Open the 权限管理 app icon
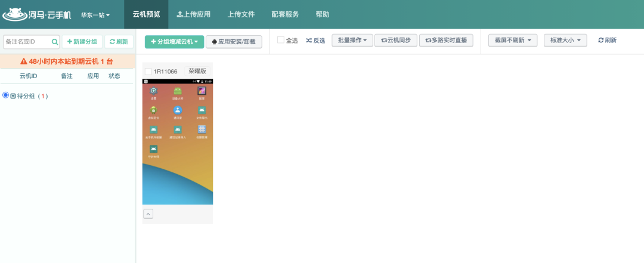Image resolution: width=644 pixels, height=263 pixels. 202,129
